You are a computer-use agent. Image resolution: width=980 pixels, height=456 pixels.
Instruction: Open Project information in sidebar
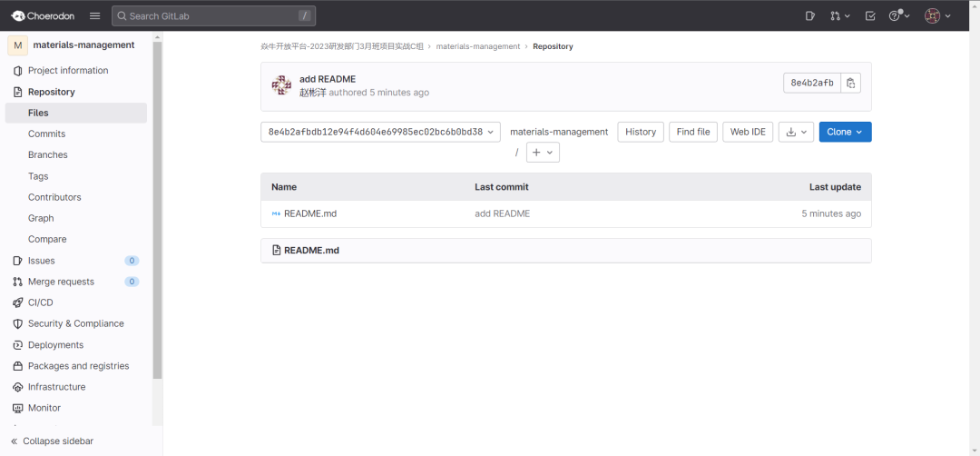pos(68,71)
